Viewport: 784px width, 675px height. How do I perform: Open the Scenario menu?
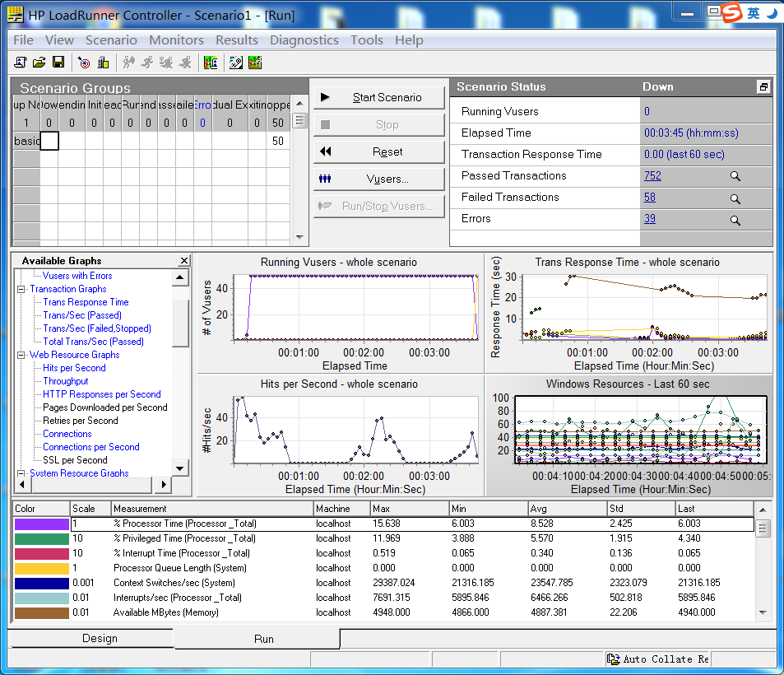click(x=111, y=40)
